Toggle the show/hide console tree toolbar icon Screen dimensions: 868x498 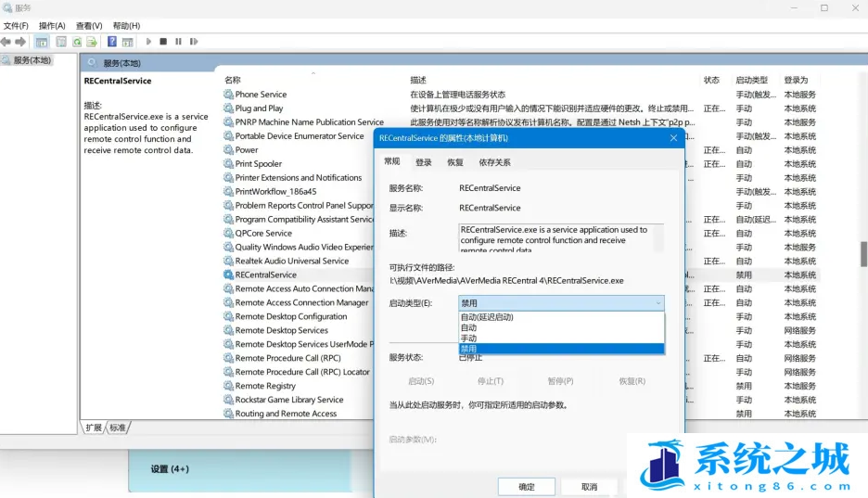point(42,42)
